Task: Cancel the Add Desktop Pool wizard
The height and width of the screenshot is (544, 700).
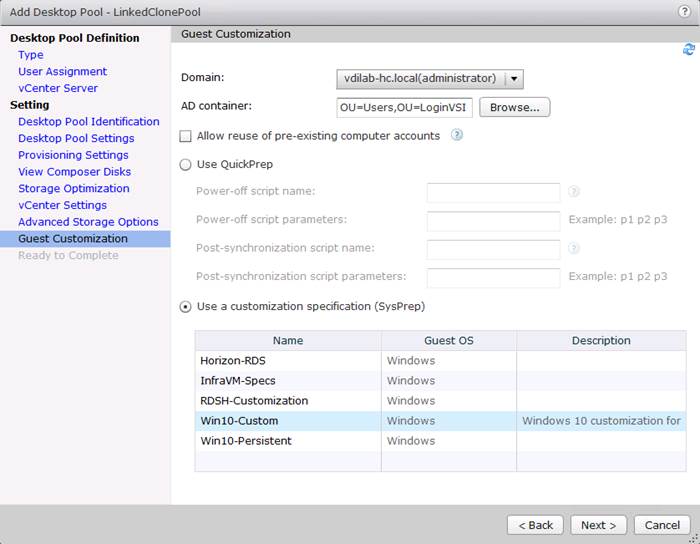Action: point(662,525)
